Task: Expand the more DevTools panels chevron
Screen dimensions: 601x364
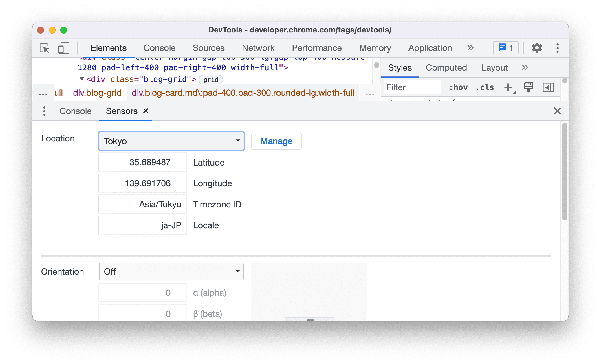Action: point(470,47)
